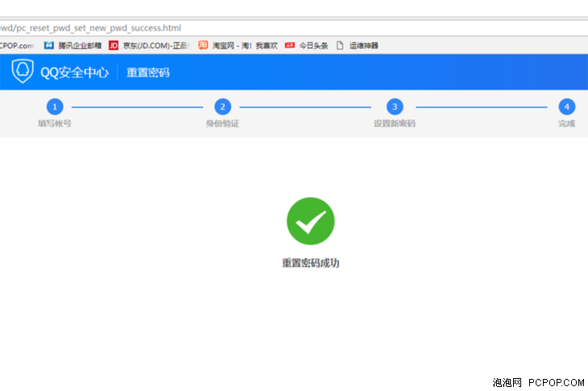Click the green success checkmark icon
This screenshot has width=588, height=391.
point(310,221)
